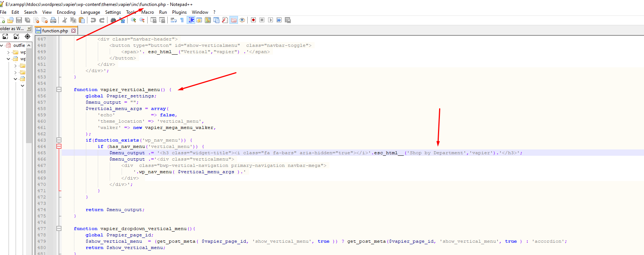644x255 pixels.
Task: Open the Search menu
Action: pos(30,12)
